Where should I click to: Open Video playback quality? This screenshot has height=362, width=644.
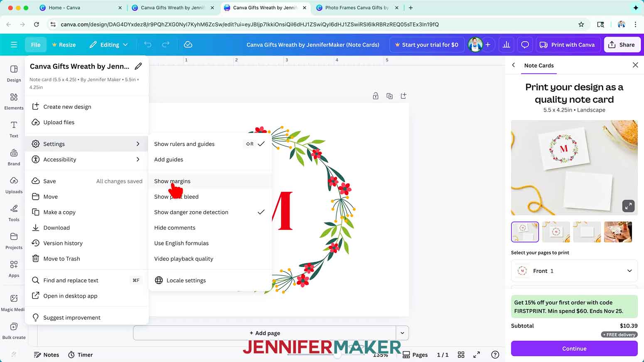click(x=209, y=259)
